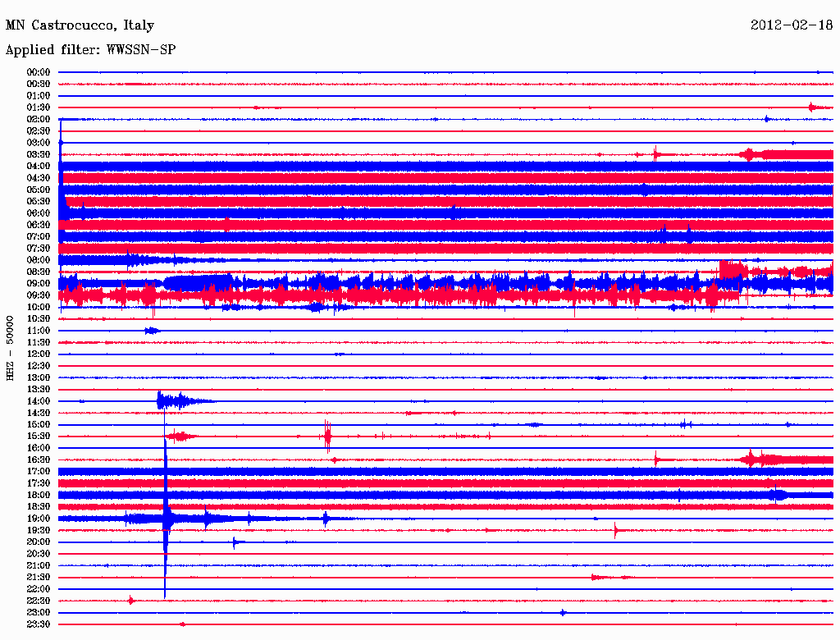Click the "21:30" time label
The image size is (840, 640).
point(38,578)
